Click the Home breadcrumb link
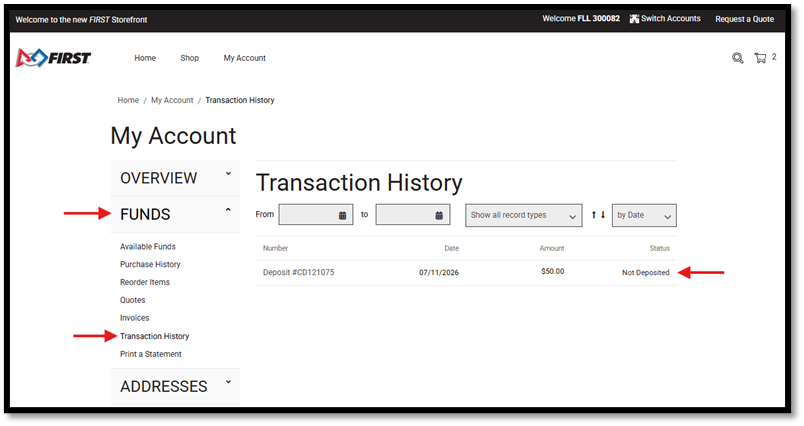 coord(128,100)
